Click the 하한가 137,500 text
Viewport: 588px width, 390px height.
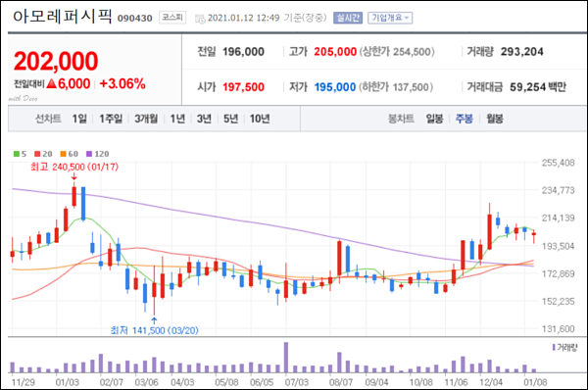tap(396, 87)
